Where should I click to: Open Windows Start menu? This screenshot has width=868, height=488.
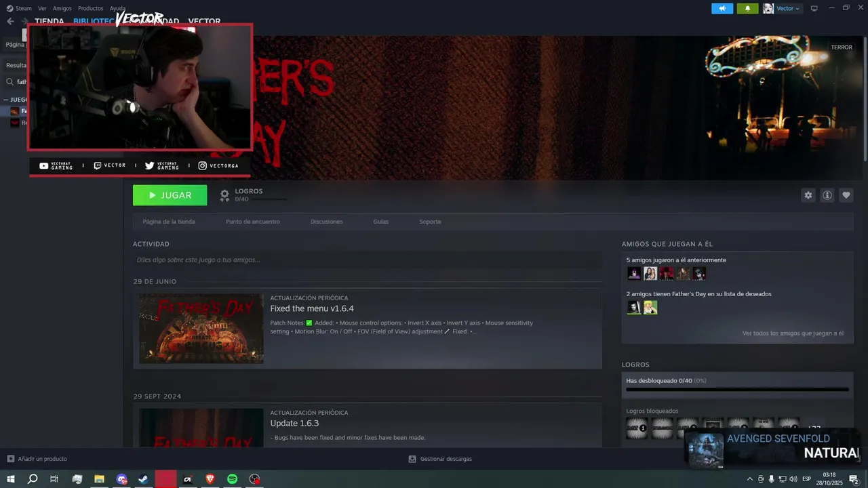coord(11,479)
